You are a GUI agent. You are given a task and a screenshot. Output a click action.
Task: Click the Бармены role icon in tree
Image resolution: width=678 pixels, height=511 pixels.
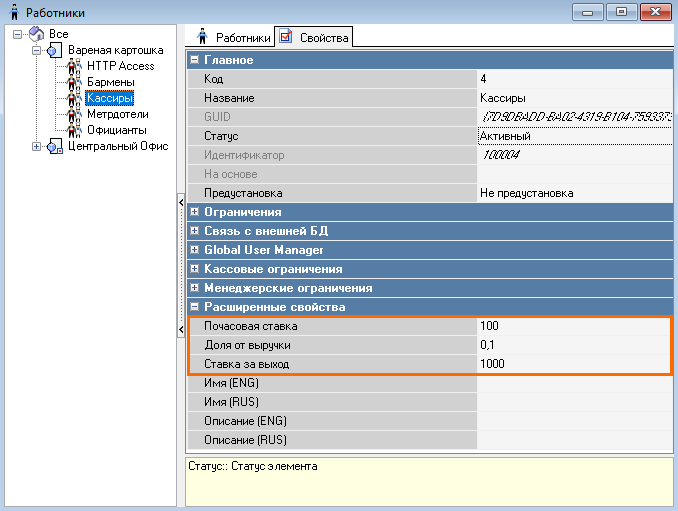pos(74,82)
